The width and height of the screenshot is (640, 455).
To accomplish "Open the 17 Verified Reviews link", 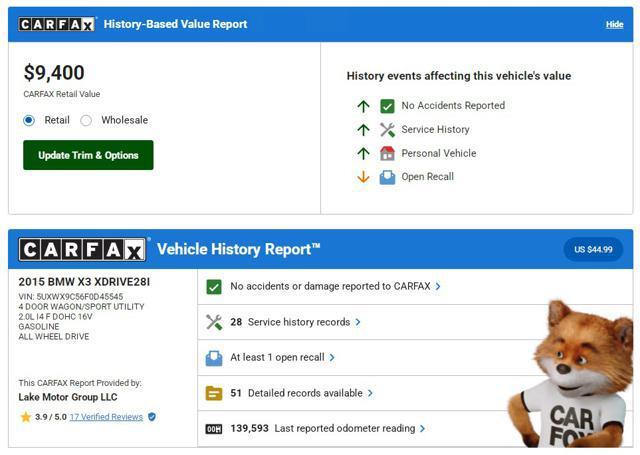I will (106, 417).
